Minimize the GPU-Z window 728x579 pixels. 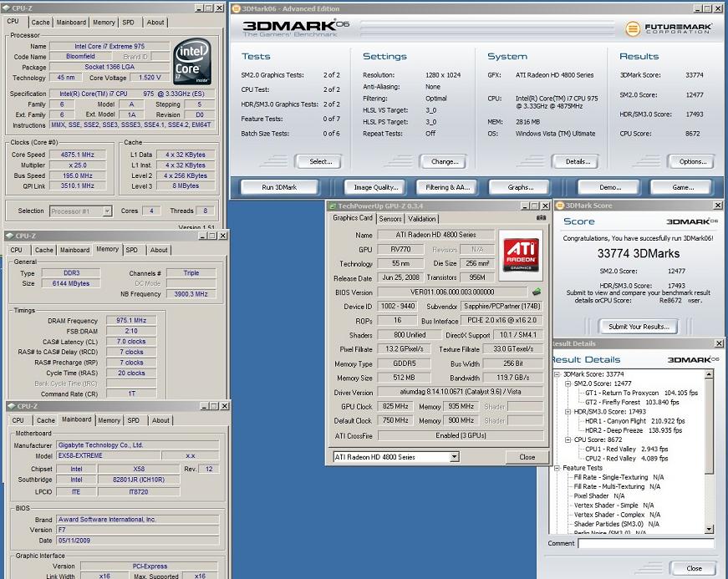pos(525,206)
